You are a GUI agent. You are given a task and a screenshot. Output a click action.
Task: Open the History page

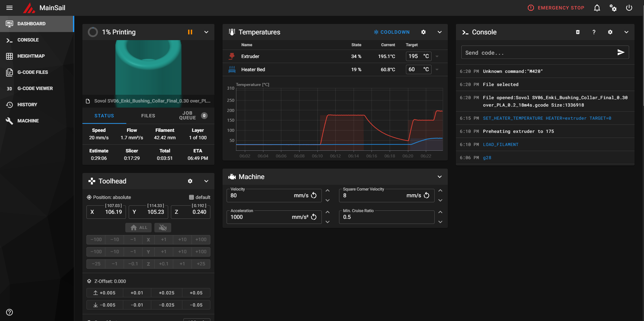tap(36, 105)
